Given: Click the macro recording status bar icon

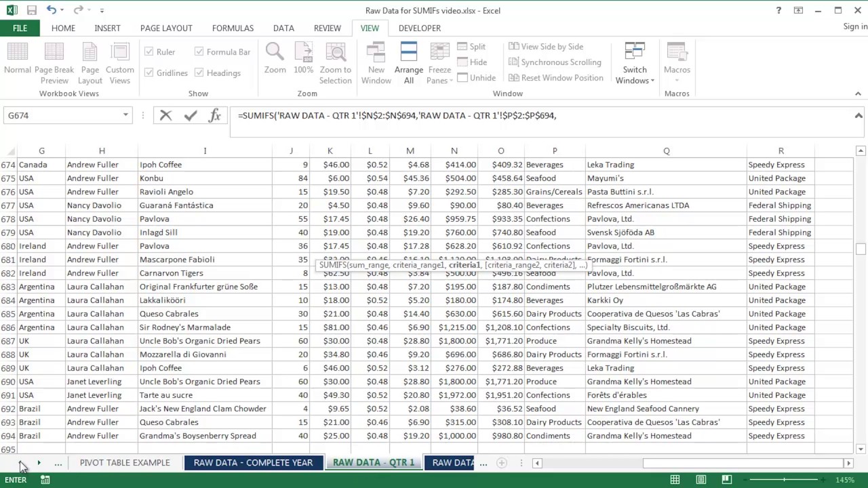Looking at the screenshot, I should [45, 480].
